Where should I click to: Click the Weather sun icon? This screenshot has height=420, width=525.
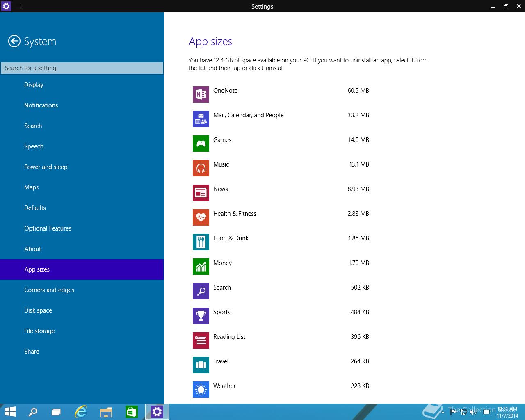click(x=201, y=390)
